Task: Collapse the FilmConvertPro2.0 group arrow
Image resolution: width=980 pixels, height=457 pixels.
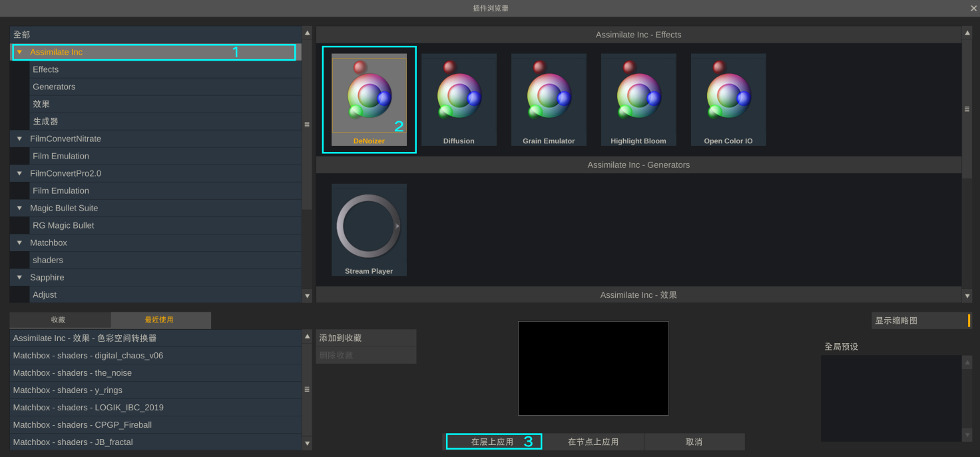Action: (19, 173)
